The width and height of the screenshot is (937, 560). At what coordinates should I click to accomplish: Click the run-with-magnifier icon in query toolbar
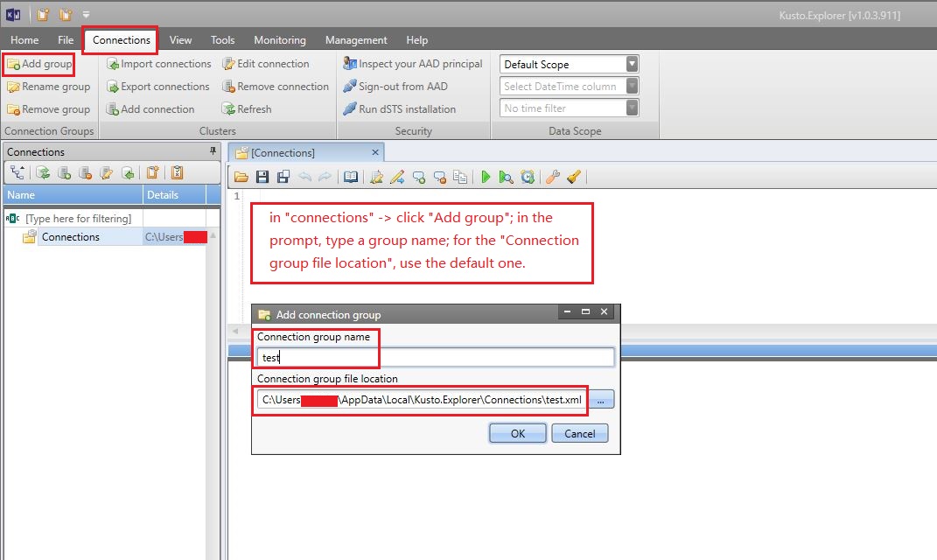(507, 177)
